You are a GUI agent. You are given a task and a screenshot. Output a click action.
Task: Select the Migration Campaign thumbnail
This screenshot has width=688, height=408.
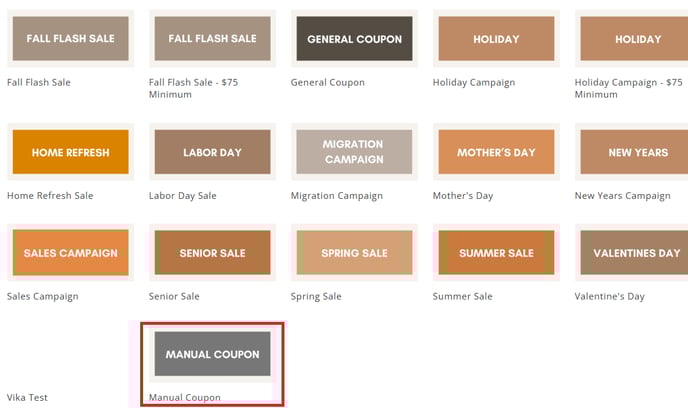coord(354,152)
